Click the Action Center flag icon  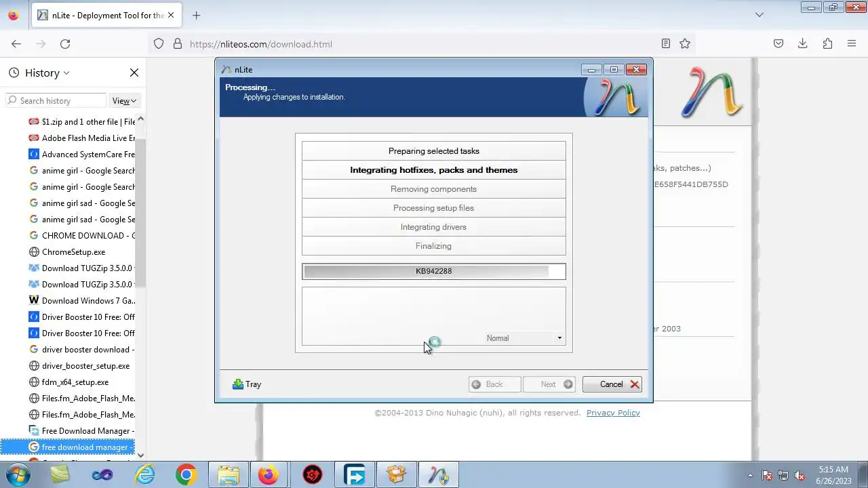click(767, 475)
